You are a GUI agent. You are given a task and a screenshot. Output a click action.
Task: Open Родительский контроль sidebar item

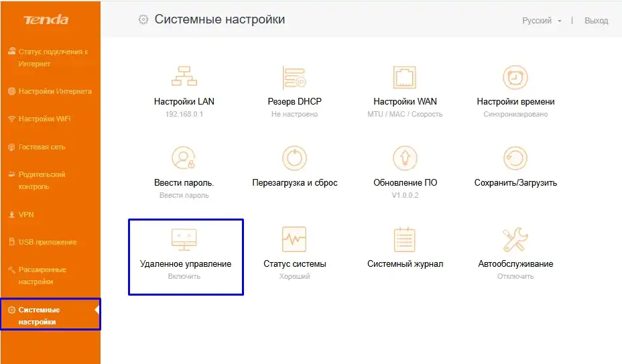click(37, 180)
